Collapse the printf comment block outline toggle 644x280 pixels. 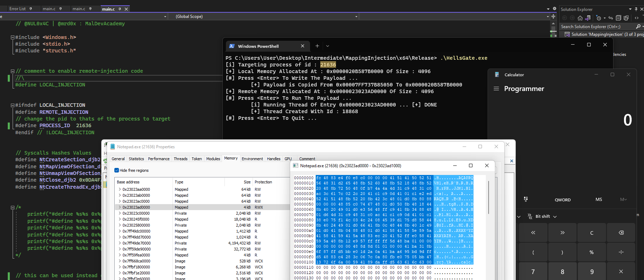point(13,207)
